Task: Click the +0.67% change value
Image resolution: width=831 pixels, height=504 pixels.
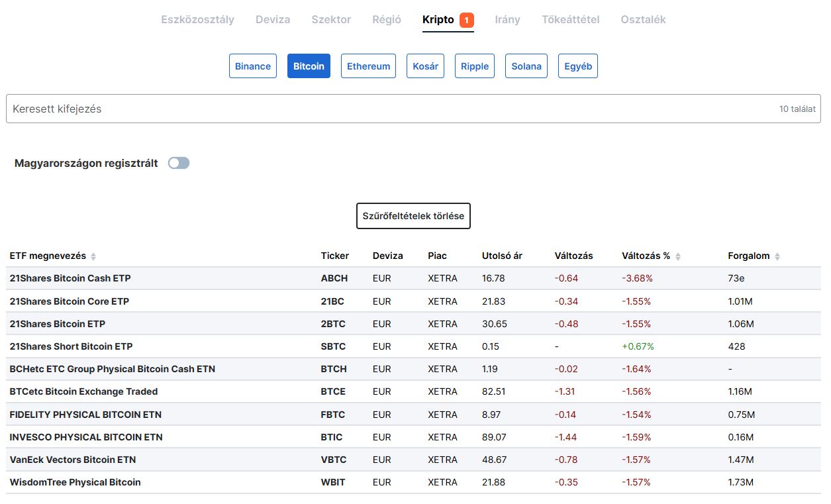Action: coord(638,346)
